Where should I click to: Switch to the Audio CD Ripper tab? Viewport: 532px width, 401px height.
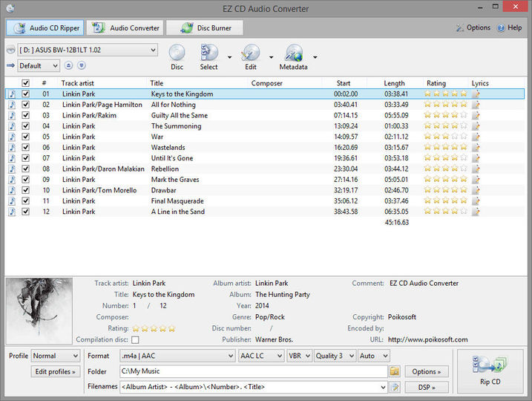point(45,27)
